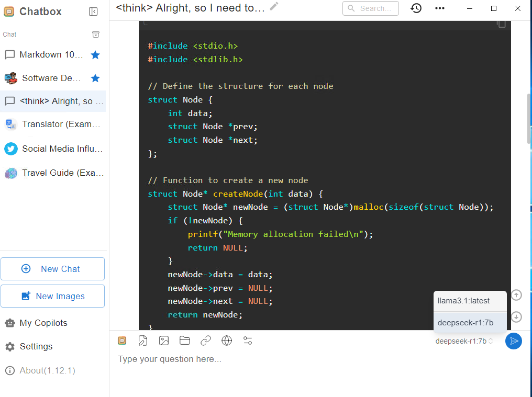Click the 'createNode(int data)' function signature line

[236, 194]
